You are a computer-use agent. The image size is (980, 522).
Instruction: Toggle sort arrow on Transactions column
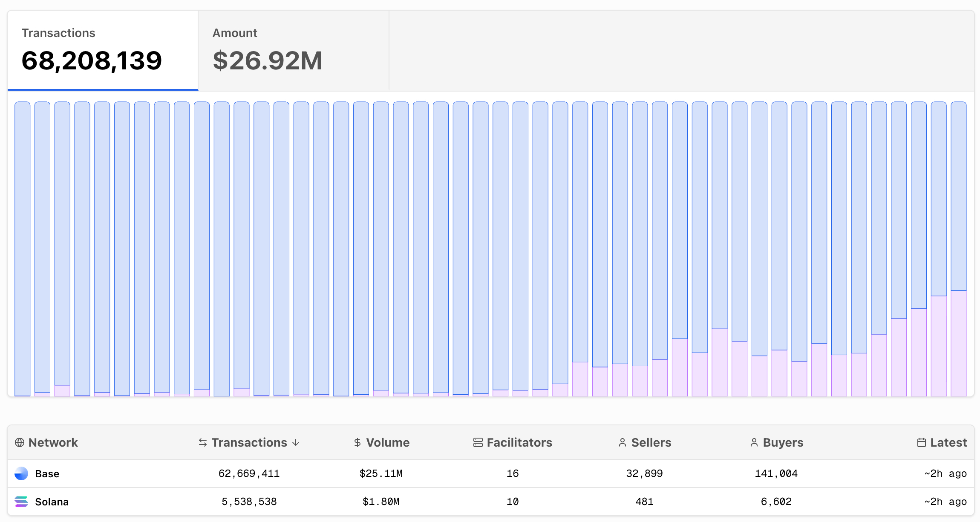coord(296,442)
